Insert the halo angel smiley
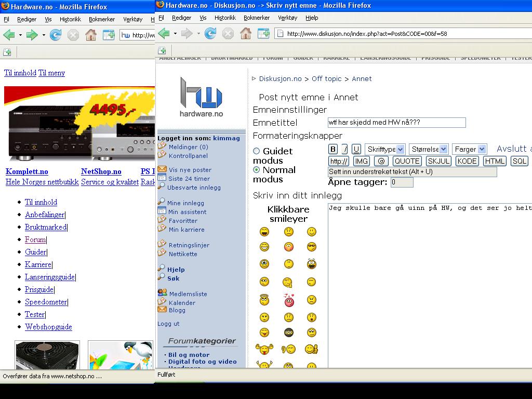Image resolution: width=532 pixels, height=399 pixels. tap(264, 300)
